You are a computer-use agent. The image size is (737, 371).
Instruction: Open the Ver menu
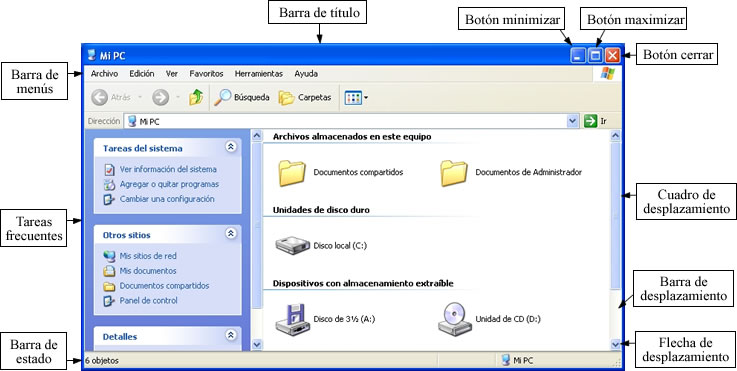click(172, 74)
